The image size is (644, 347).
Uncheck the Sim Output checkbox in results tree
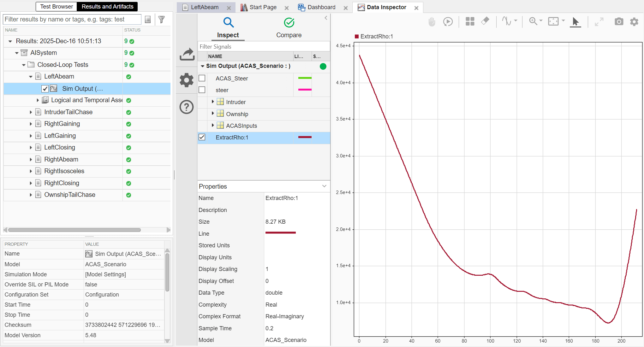(45, 89)
